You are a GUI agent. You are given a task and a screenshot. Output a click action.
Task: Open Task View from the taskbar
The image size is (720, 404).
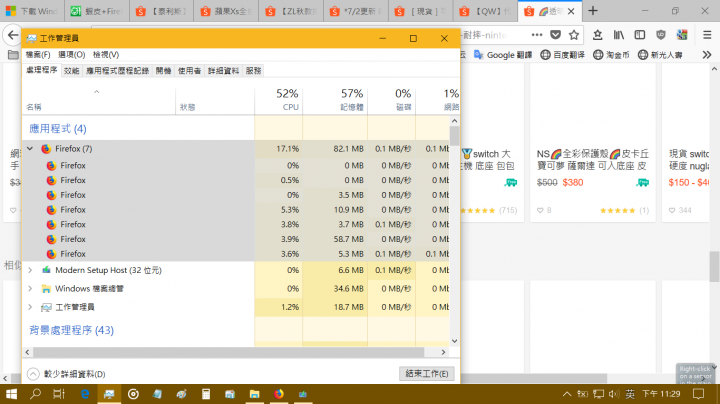point(59,394)
